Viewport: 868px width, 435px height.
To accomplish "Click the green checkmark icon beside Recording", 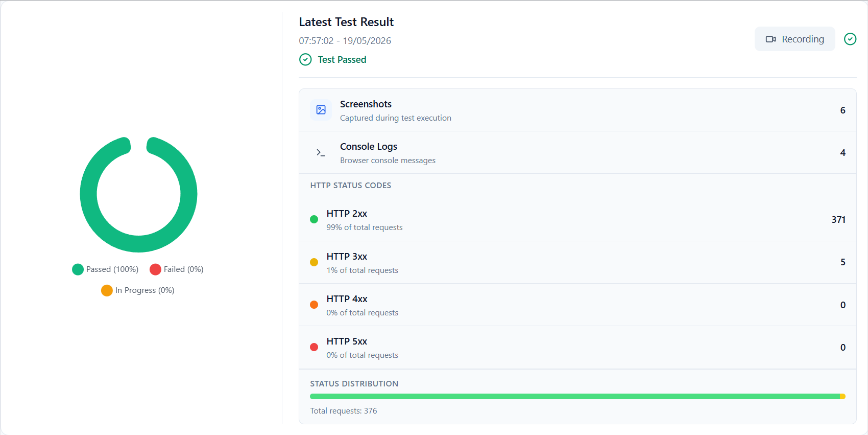I will click(x=850, y=39).
